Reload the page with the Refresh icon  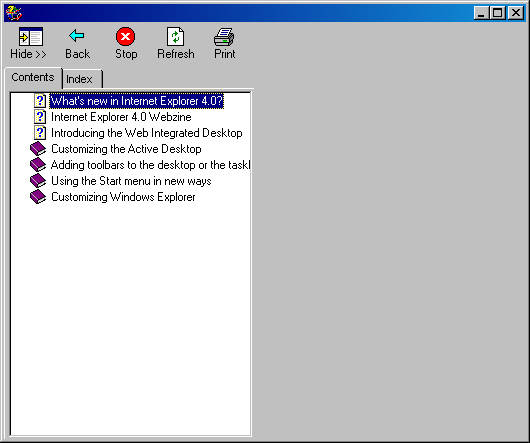(x=175, y=36)
